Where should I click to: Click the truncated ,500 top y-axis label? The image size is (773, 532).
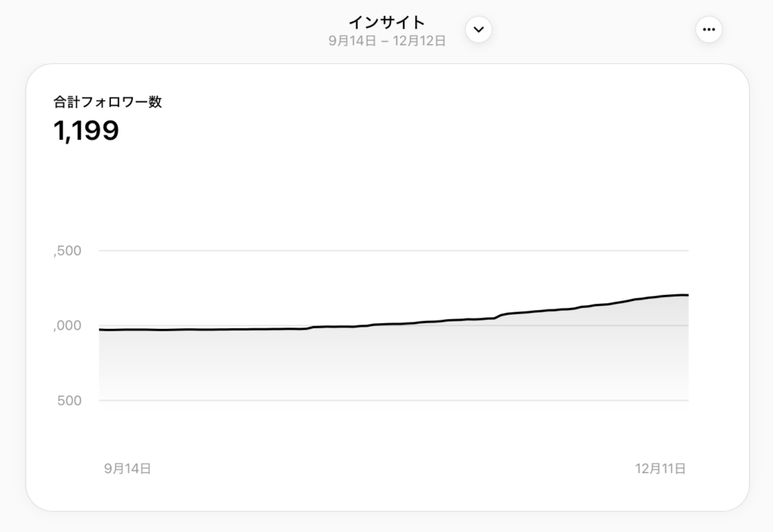click(68, 251)
